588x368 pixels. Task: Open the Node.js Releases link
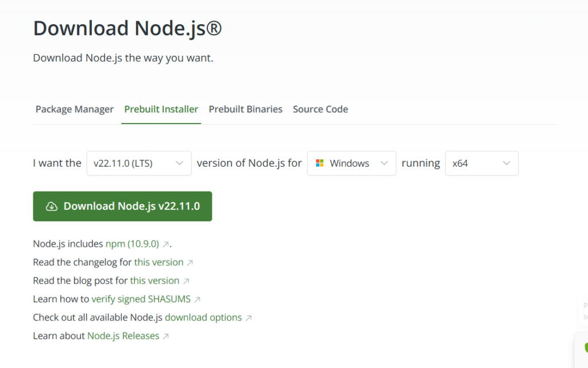pyautogui.click(x=123, y=336)
